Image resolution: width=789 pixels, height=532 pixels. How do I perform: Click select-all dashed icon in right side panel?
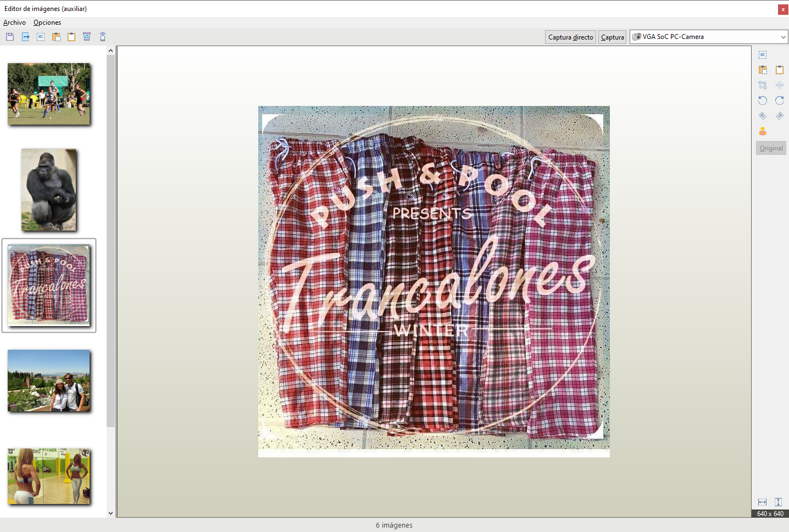(763, 55)
